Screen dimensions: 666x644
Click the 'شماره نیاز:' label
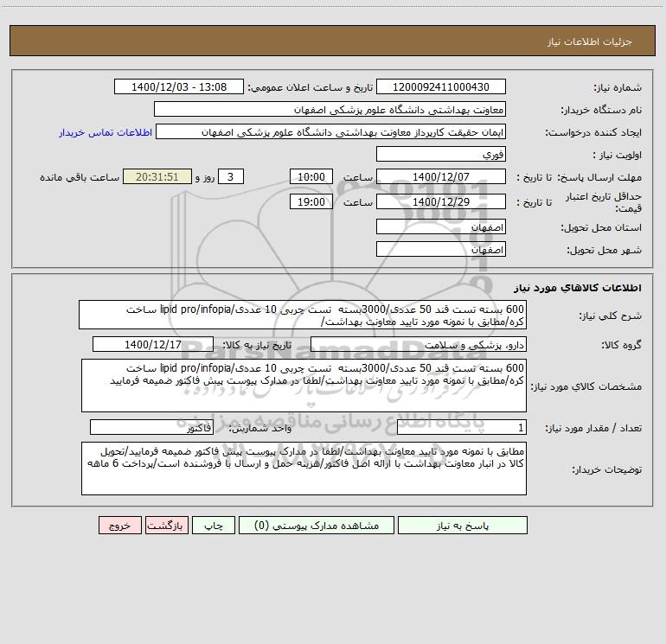coord(618,88)
